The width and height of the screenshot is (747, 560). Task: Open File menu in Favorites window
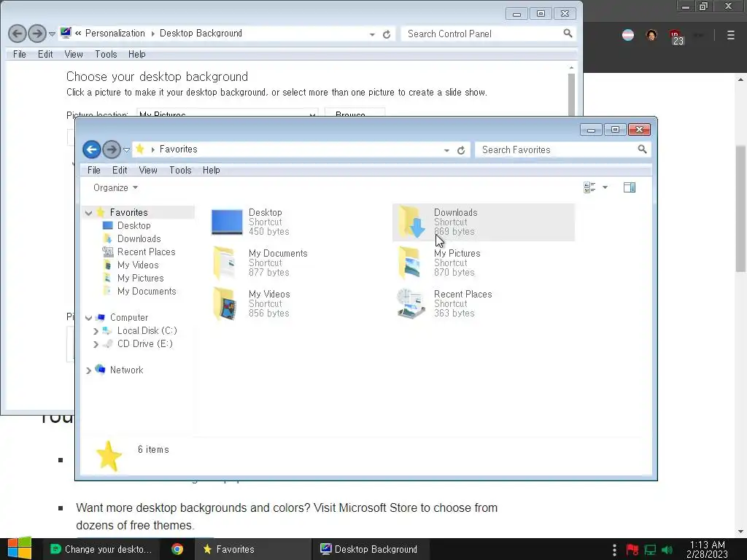[94, 170]
